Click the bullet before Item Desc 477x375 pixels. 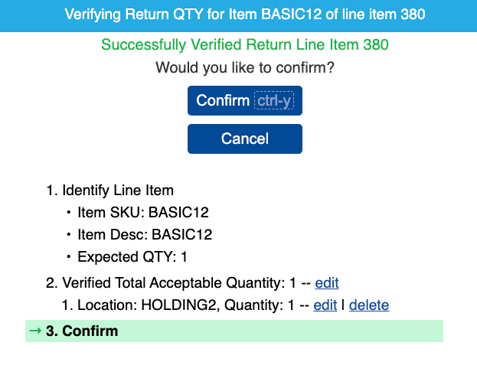point(68,235)
